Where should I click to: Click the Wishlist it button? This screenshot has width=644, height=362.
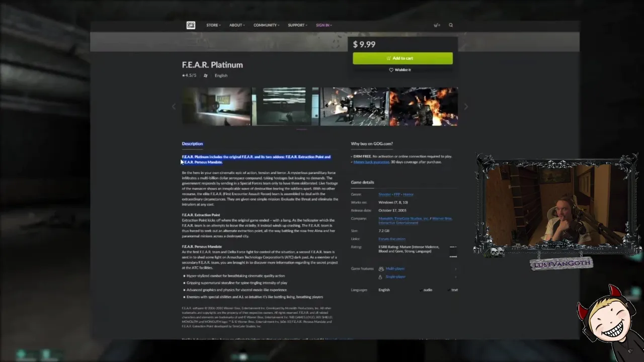click(x=400, y=70)
